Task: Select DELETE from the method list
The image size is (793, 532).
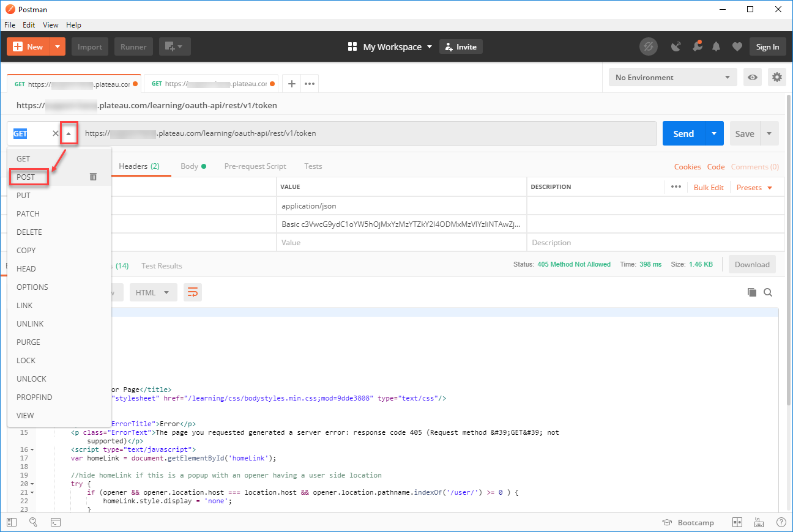Action: (59, 232)
